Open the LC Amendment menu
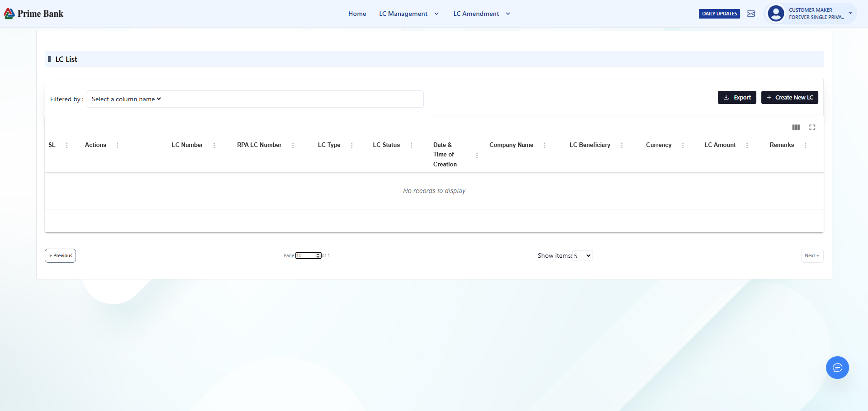Screen dimensions: 868x411 pyautogui.click(x=482, y=14)
